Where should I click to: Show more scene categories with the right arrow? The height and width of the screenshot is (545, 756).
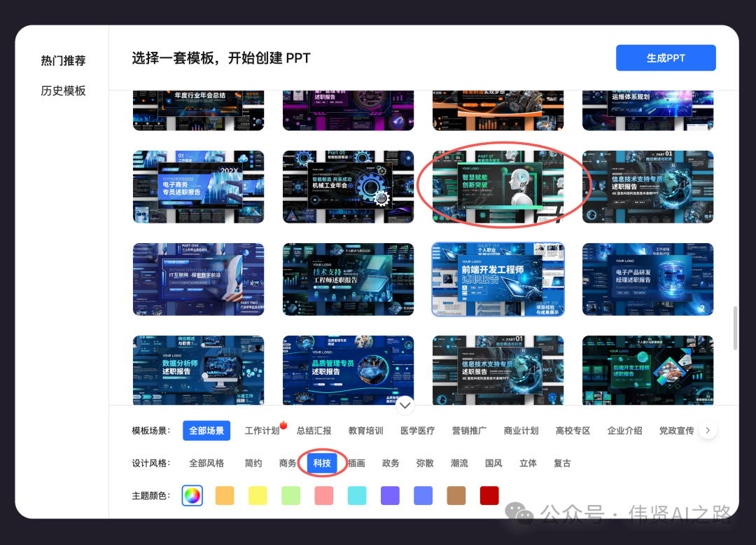pyautogui.click(x=707, y=430)
